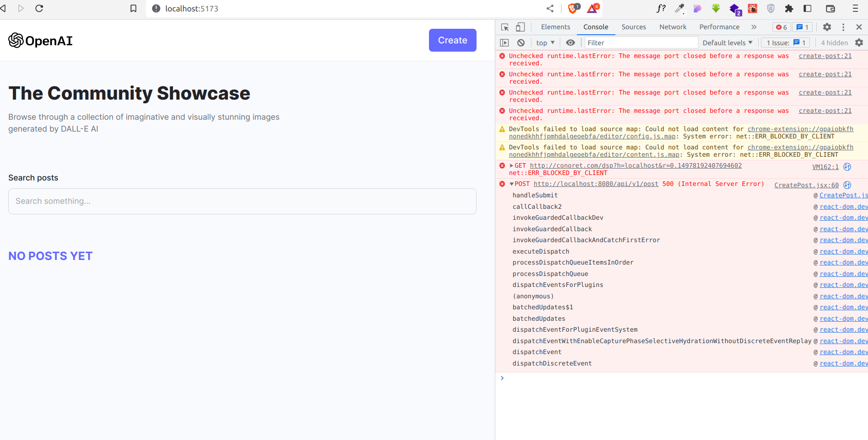The height and width of the screenshot is (440, 868).
Task: Switch to the Performance tab
Action: [x=719, y=27]
